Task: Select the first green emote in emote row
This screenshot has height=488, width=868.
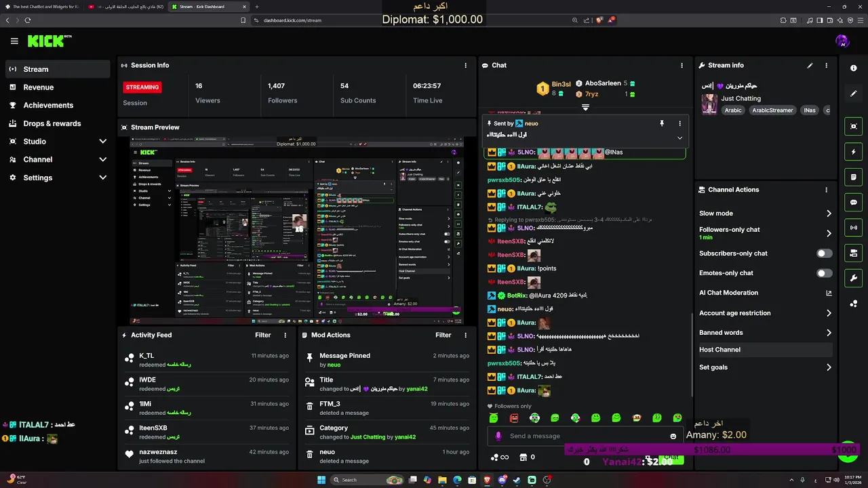Action: pyautogui.click(x=494, y=418)
